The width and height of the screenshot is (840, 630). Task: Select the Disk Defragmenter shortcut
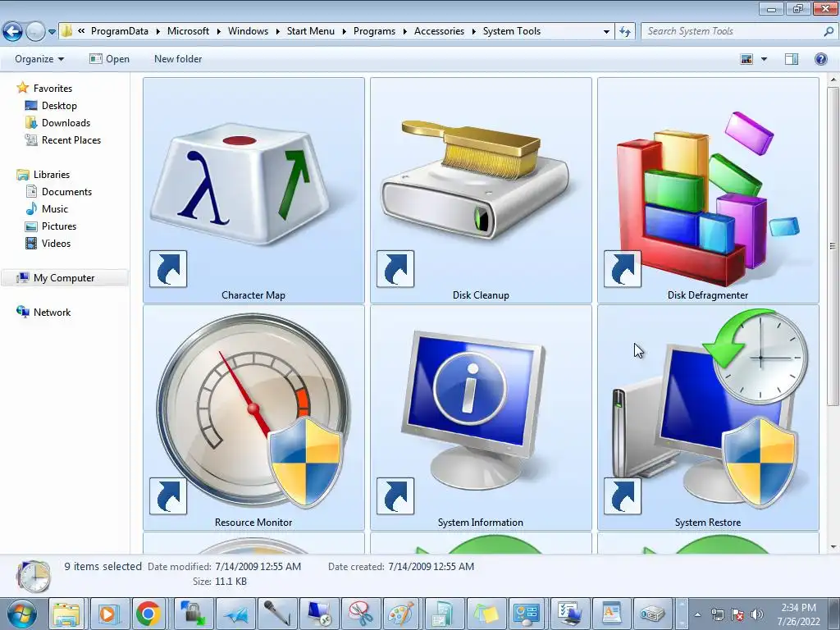click(x=708, y=190)
